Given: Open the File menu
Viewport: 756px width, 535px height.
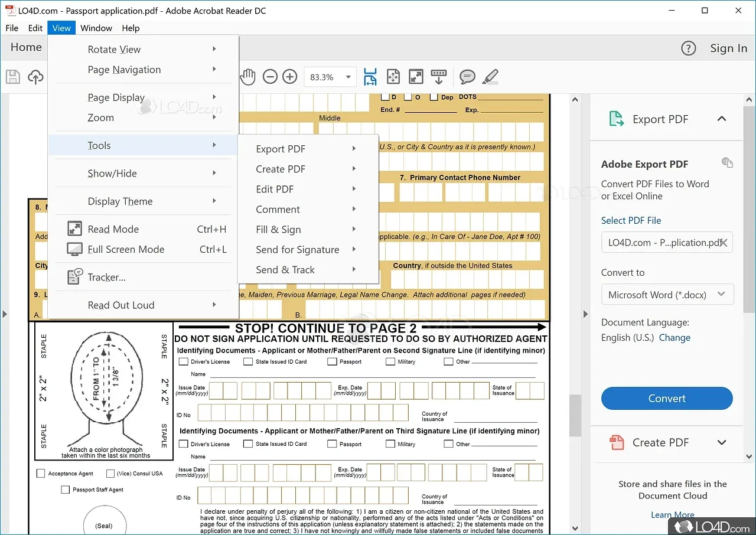Looking at the screenshot, I should [x=12, y=28].
